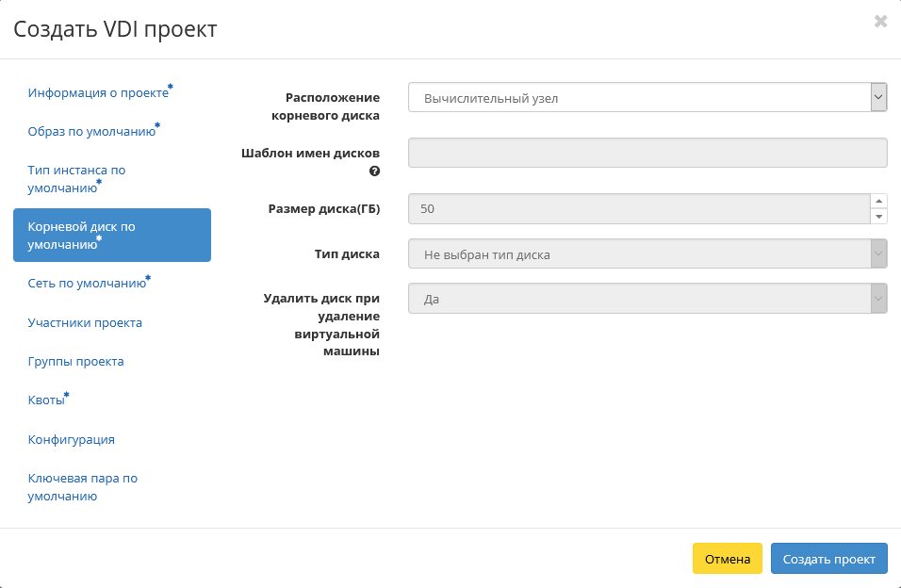
Task: Increase disk size with up arrow
Action: 878,201
